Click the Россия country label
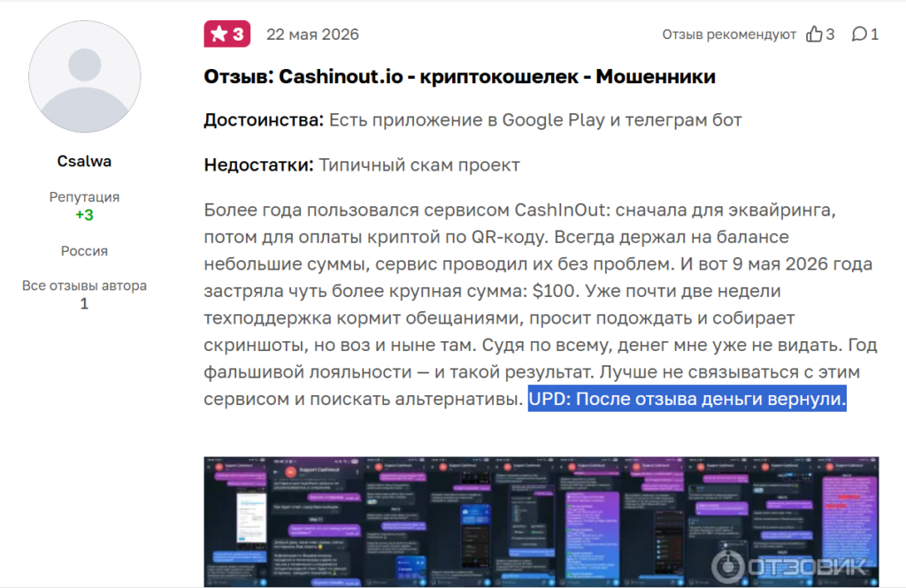This screenshot has width=906, height=588. coord(84,251)
